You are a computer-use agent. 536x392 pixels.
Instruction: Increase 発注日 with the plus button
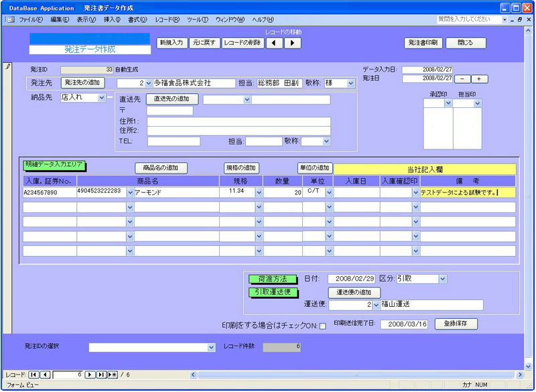pos(479,79)
